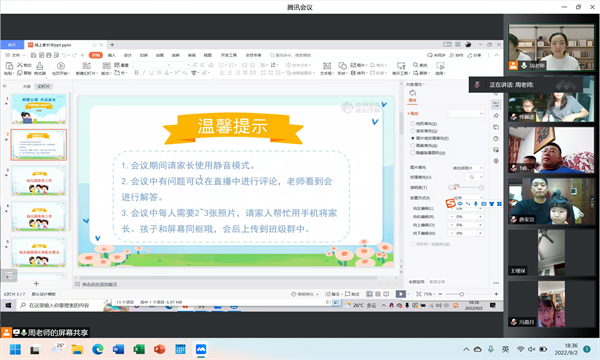
Task: Click the apply to all button
Action: [416, 282]
